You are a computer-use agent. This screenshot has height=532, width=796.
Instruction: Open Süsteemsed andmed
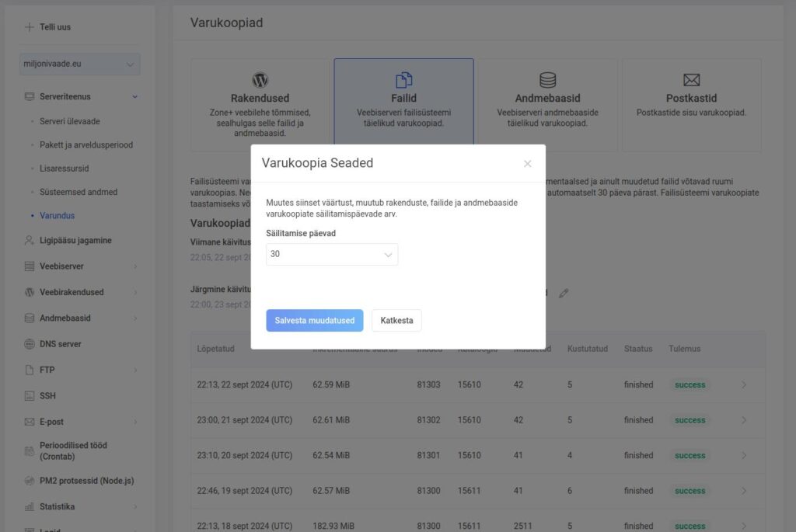[x=79, y=192]
